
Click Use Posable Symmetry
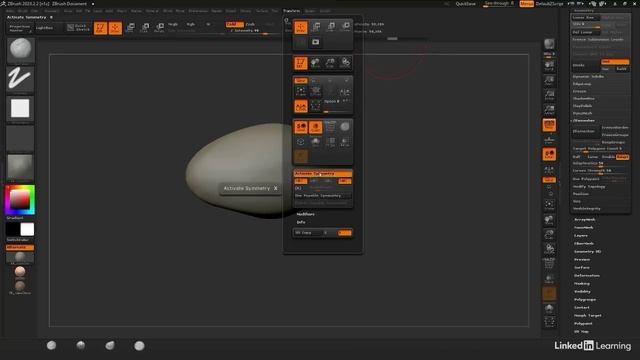322,196
